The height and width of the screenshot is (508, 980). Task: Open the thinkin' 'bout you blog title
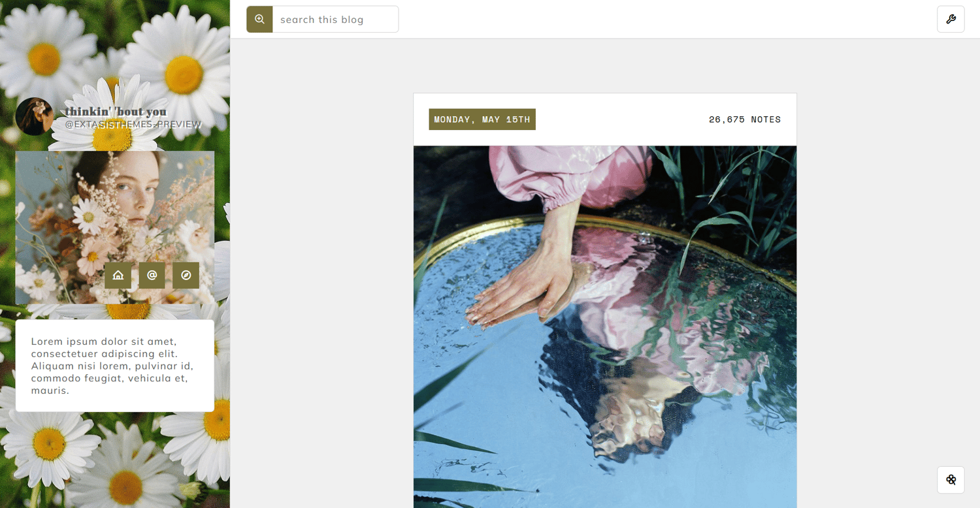coord(116,112)
